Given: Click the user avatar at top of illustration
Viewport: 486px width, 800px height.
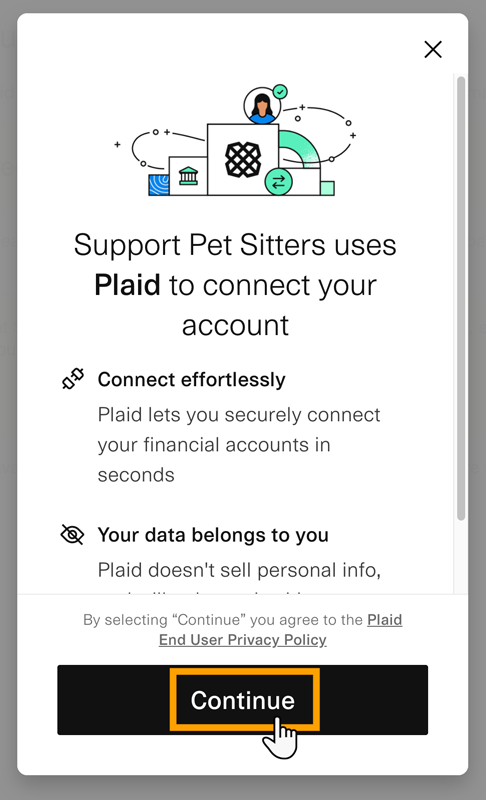Looking at the screenshot, I should pos(262,106).
